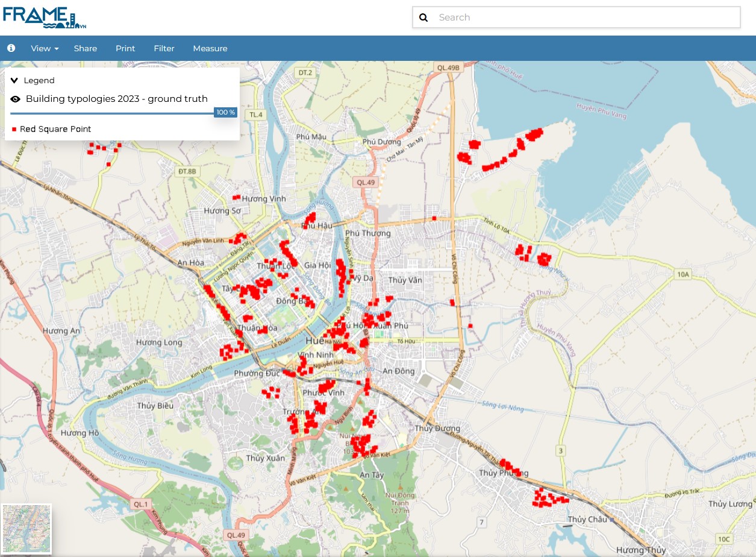This screenshot has height=557, width=756.
Task: Toggle eye visibility for Building typologies layer
Action: coord(15,99)
